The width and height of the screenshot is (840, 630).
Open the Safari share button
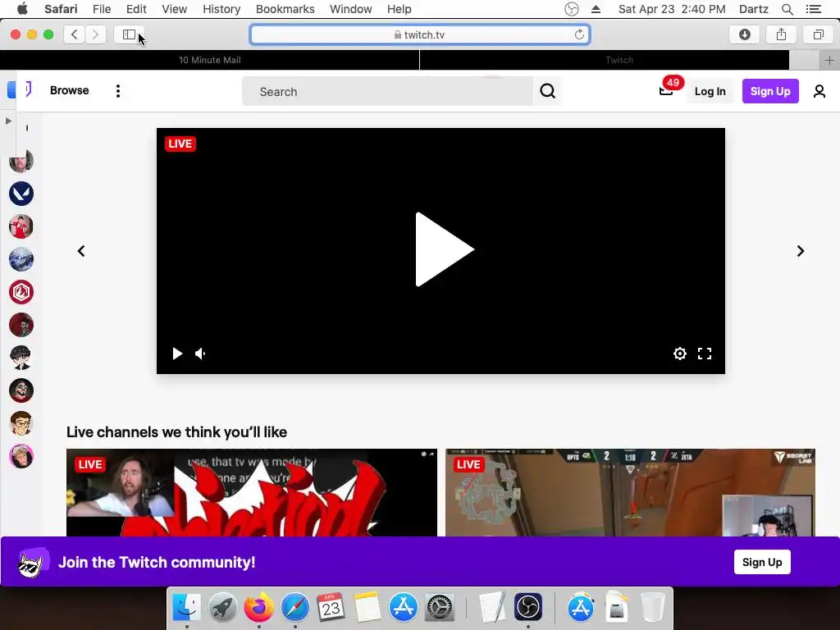pos(782,34)
